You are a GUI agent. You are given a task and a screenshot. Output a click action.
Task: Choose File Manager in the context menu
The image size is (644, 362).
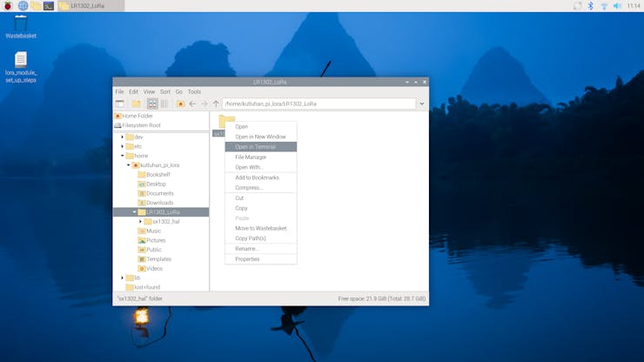click(261, 158)
